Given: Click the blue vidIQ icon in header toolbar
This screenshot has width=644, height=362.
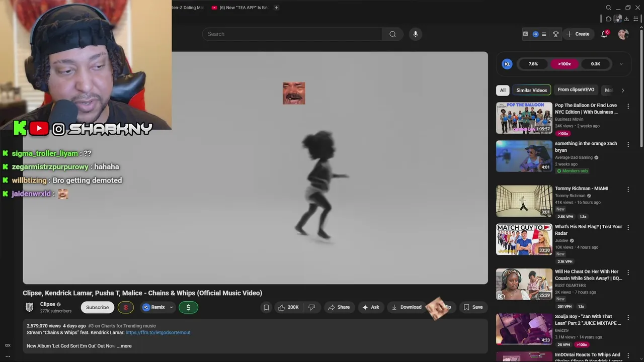Looking at the screenshot, I should (535, 34).
